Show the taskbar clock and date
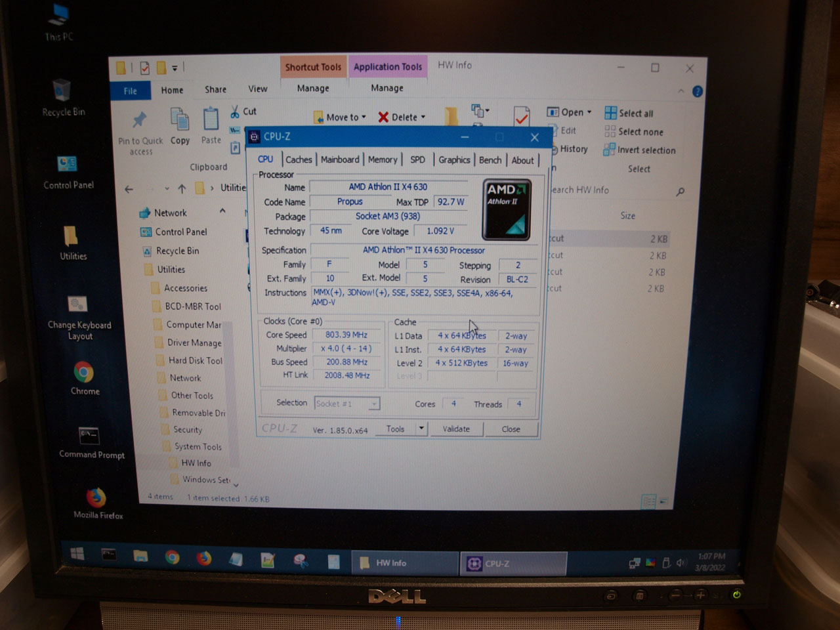Screen dimensions: 840x630 pyautogui.click(x=710, y=562)
